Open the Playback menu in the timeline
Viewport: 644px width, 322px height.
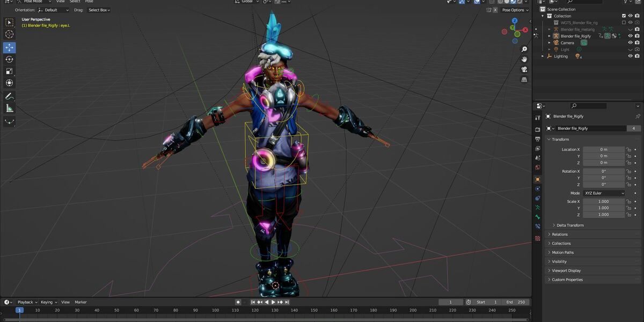point(27,302)
